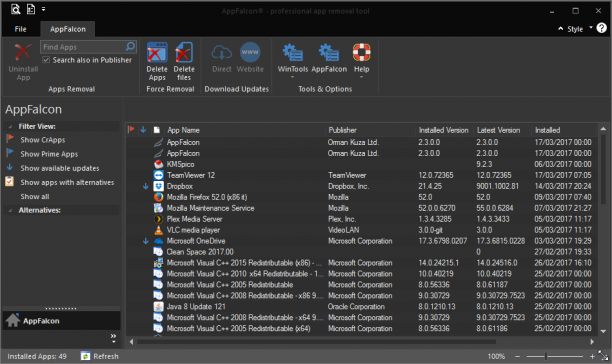Show apps with alternatives filter
Screen dimensions: 612x364
coord(67,182)
